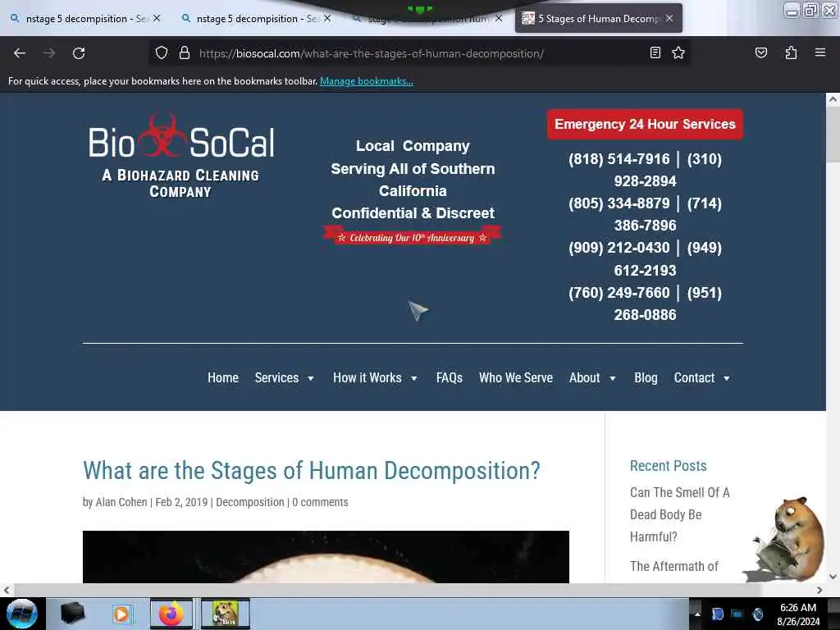Open 'The Aftermath of' recent post

coord(674,566)
